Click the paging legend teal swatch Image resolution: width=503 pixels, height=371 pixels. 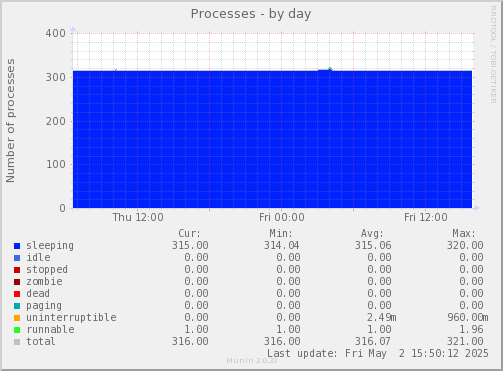click(x=17, y=306)
